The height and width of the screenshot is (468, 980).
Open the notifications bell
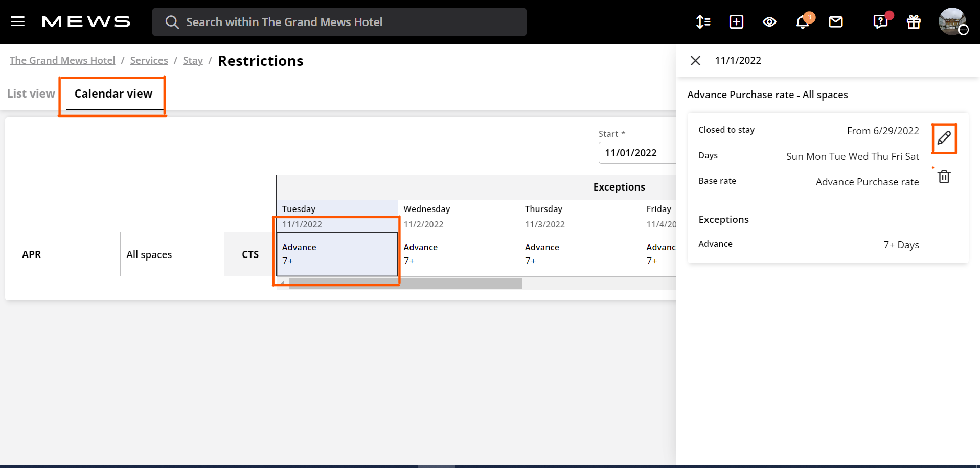803,22
